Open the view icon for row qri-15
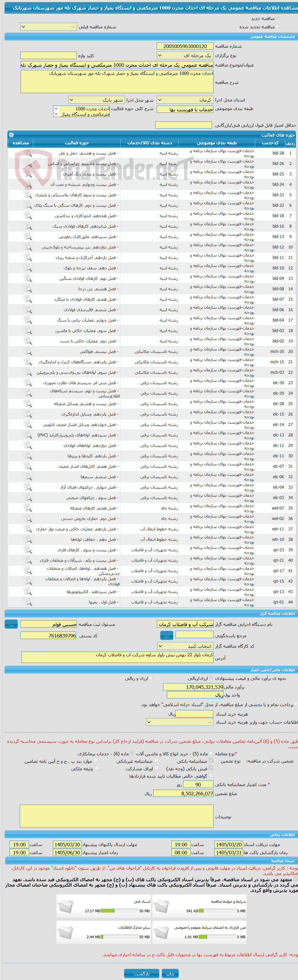 [27, 581]
